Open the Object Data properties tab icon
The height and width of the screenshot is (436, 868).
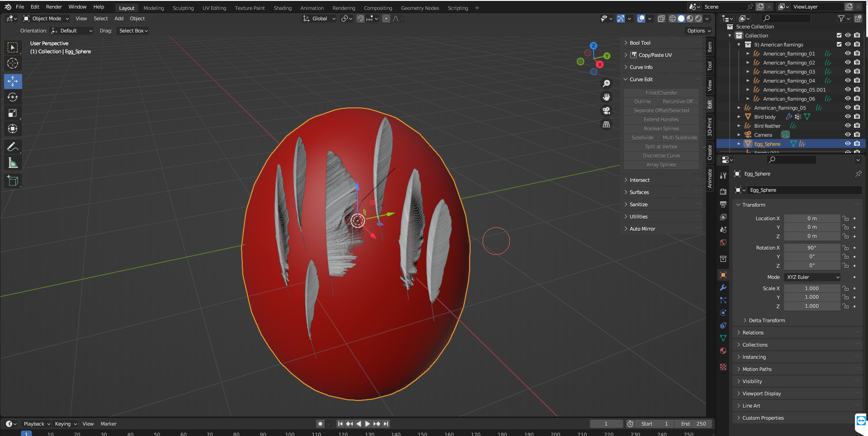click(723, 338)
